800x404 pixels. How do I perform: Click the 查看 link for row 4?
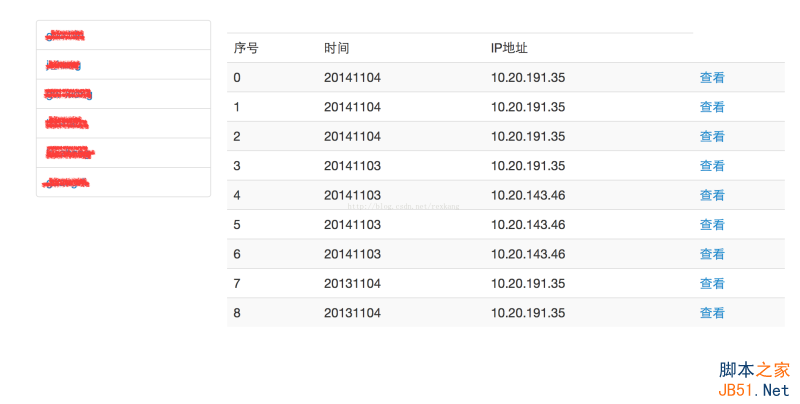(x=712, y=195)
